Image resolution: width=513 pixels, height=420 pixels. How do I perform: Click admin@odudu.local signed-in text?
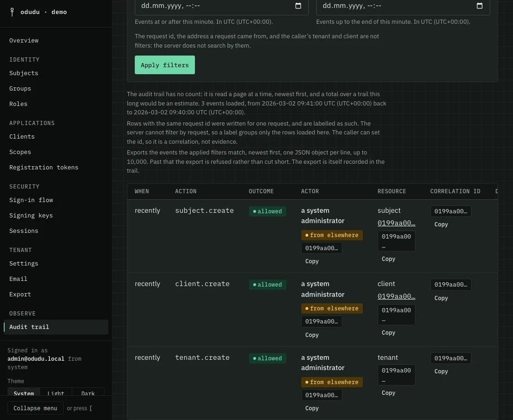click(36, 359)
